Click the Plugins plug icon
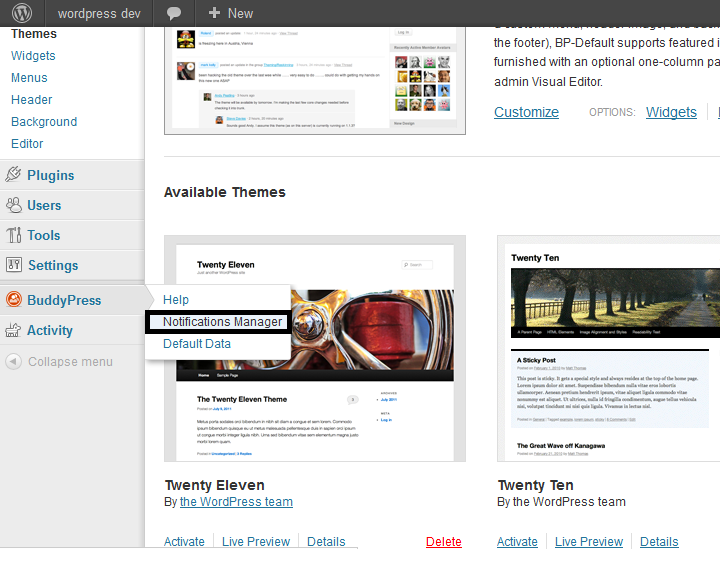726x562 pixels. tap(13, 175)
